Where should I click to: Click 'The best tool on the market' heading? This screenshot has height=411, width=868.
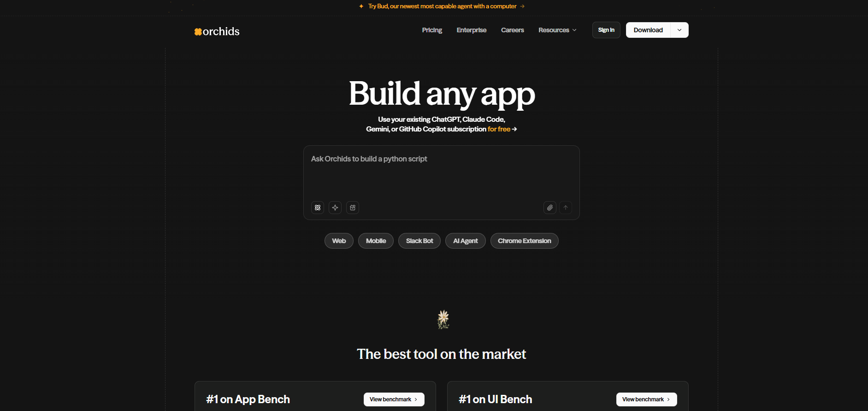441,354
